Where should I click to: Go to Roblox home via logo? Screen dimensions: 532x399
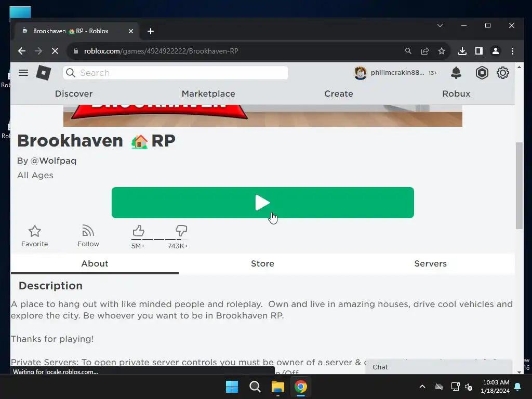coord(44,73)
